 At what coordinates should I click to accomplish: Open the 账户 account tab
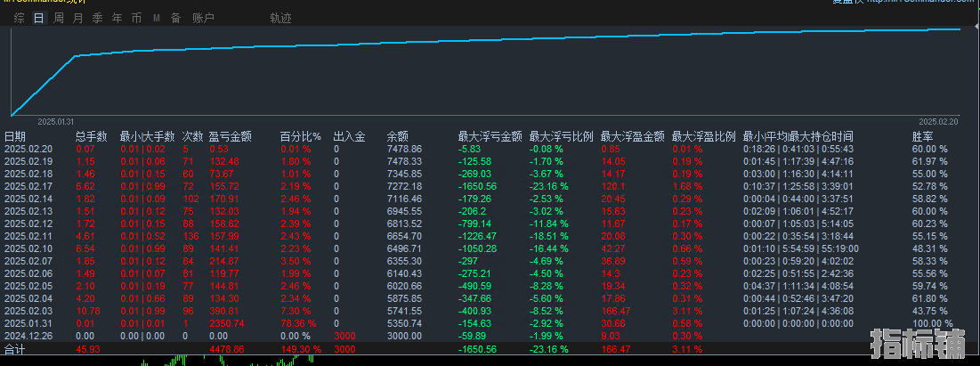203,18
